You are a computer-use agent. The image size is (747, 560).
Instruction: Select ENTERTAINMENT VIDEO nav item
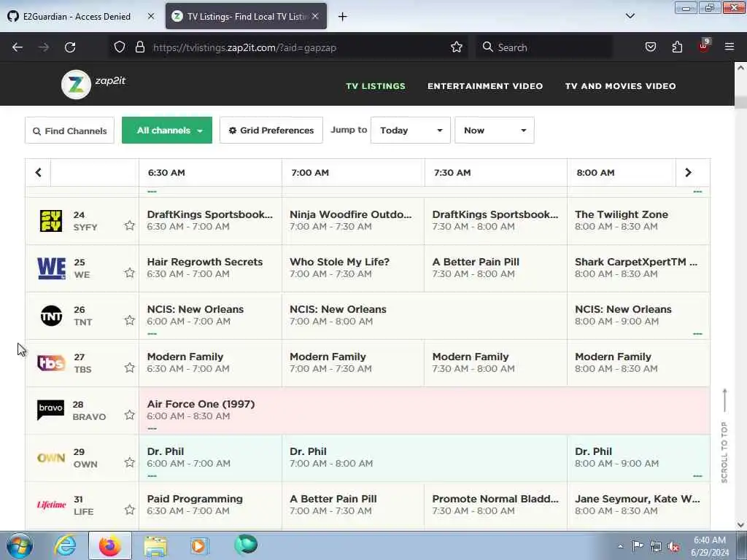click(x=485, y=86)
